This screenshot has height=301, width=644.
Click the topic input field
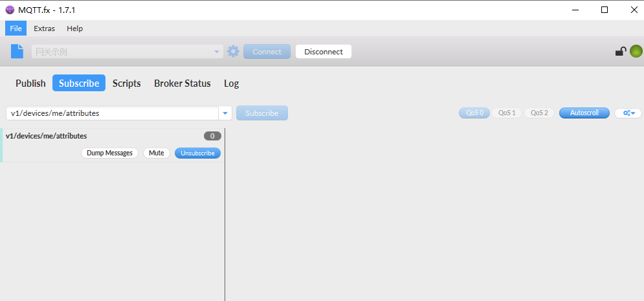point(113,113)
